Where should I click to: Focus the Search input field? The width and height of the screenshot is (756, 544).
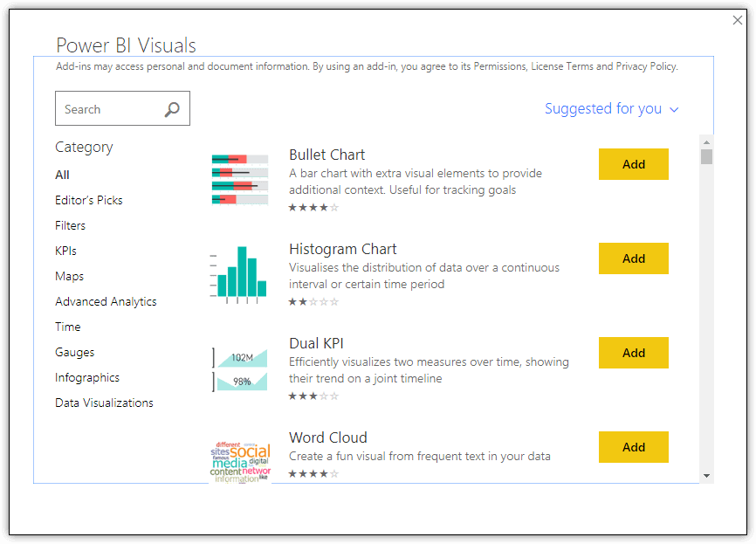(x=122, y=108)
